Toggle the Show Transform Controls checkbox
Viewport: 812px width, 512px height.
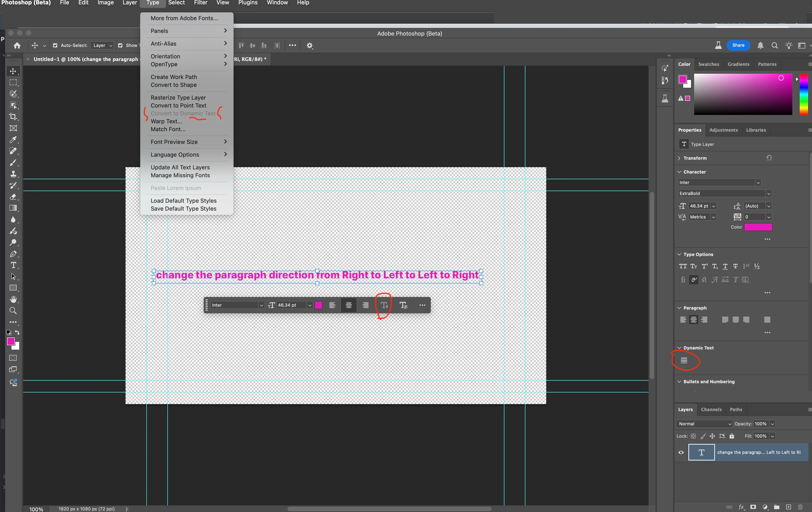pos(120,46)
